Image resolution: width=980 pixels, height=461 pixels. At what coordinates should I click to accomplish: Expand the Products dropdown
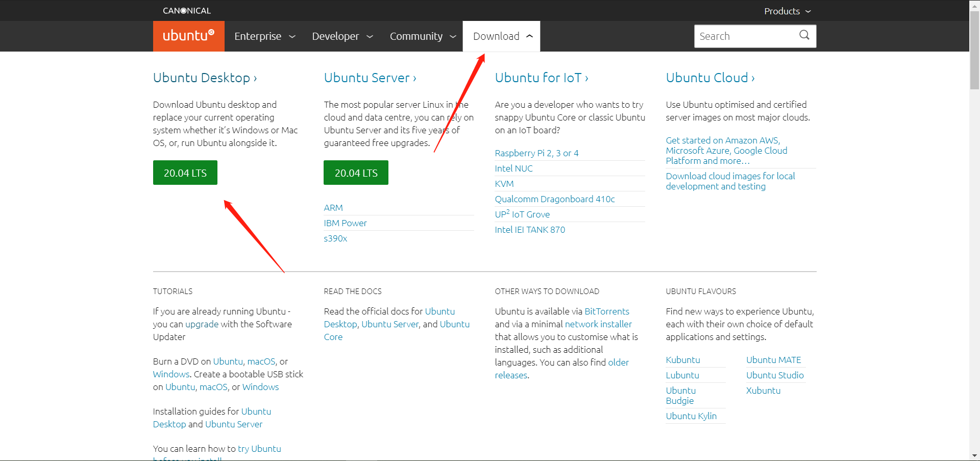[788, 11]
